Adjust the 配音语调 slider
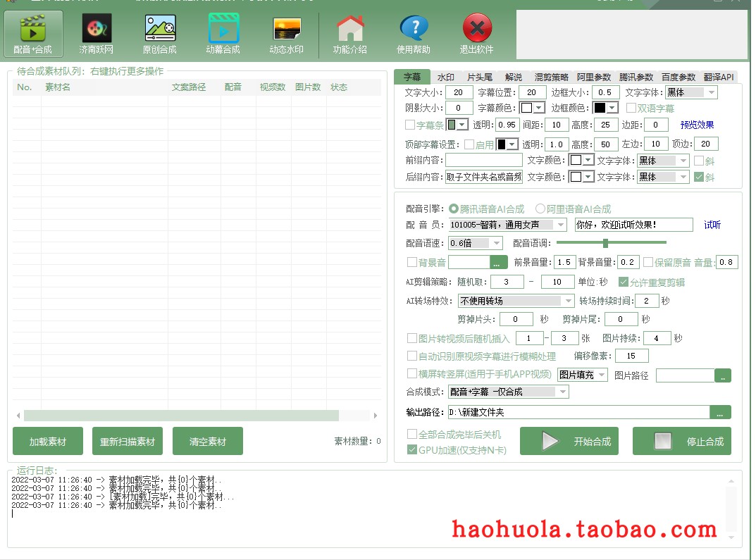756x560 pixels. (x=605, y=243)
